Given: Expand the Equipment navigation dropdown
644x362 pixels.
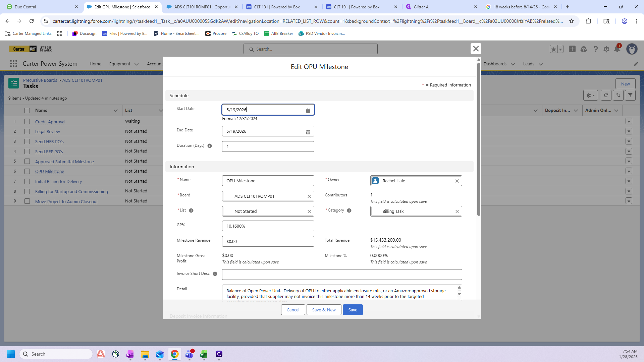Looking at the screenshot, I should [136, 64].
